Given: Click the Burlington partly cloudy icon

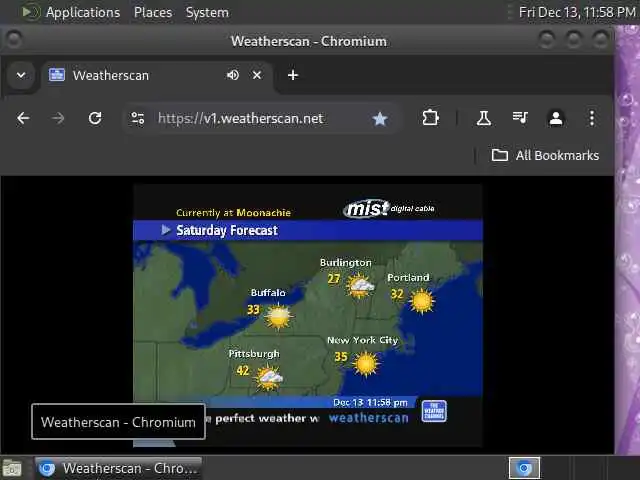Looking at the screenshot, I should point(360,285).
